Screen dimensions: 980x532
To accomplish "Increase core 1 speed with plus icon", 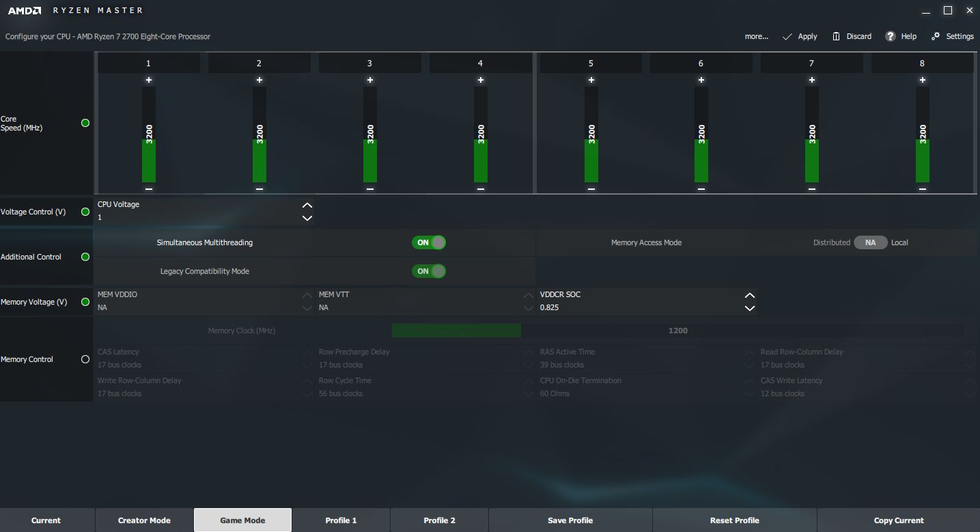I will tap(149, 80).
